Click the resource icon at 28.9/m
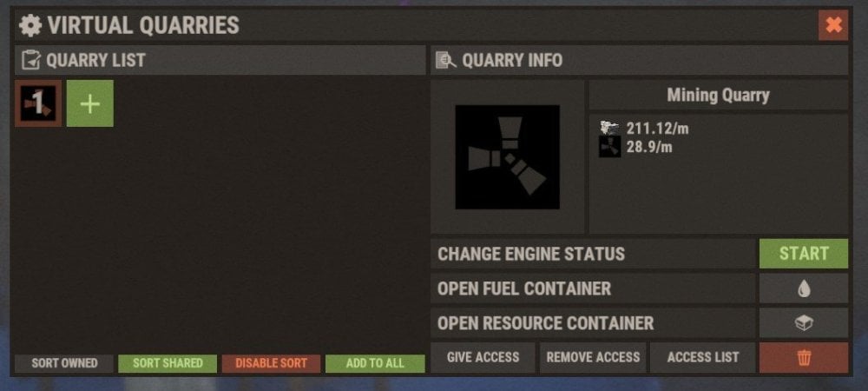This screenshot has height=391, width=868. pos(609,148)
